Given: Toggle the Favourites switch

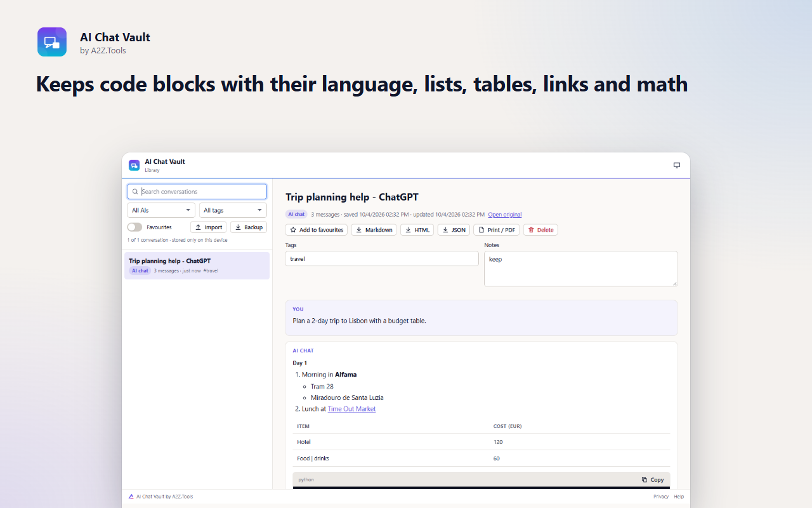Looking at the screenshot, I should 134,227.
